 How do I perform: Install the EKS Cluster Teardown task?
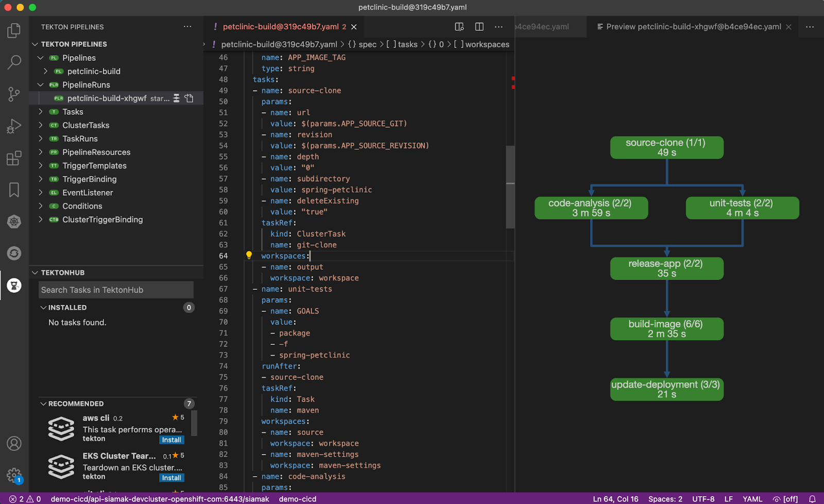(171, 478)
